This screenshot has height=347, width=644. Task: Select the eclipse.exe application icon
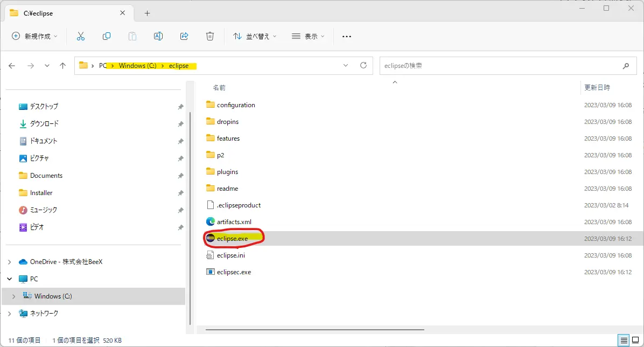[211, 238]
